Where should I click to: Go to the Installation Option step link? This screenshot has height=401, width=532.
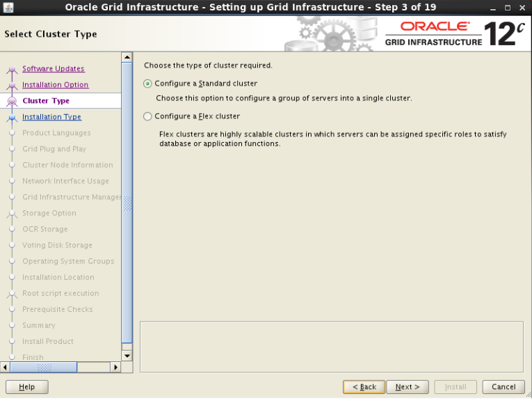coord(56,84)
